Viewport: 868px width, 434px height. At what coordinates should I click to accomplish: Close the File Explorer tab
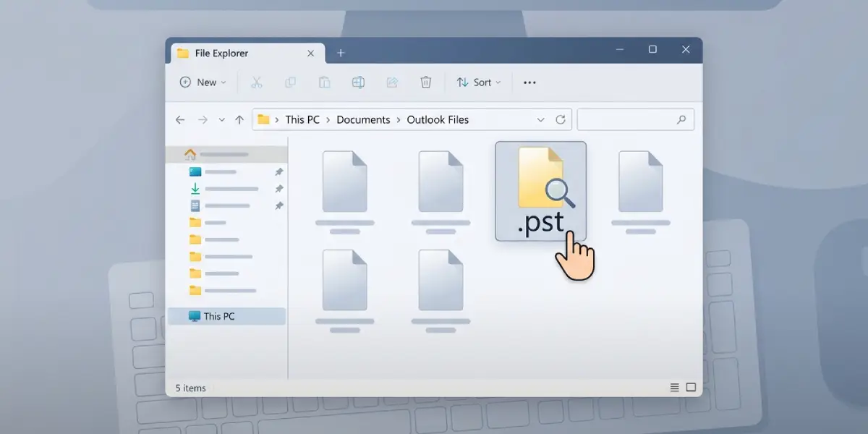[311, 54]
